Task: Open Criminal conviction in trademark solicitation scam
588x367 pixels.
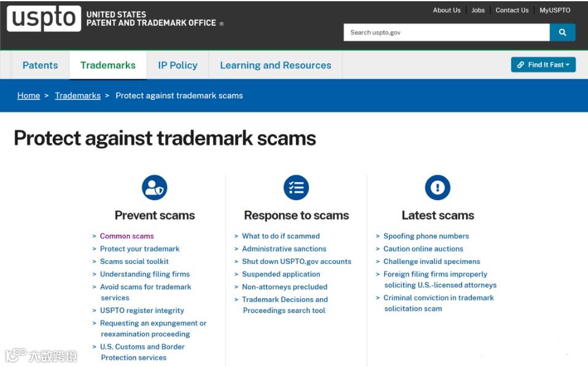Action: [438, 303]
